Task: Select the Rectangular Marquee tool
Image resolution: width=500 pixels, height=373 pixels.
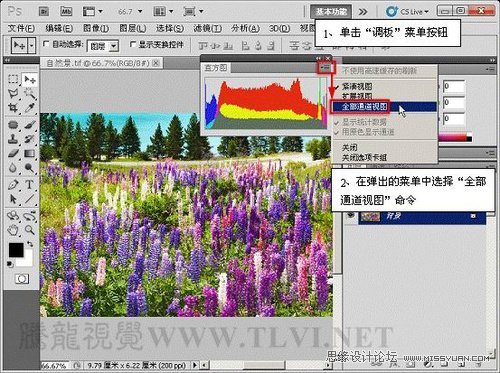Action: tap(13, 79)
